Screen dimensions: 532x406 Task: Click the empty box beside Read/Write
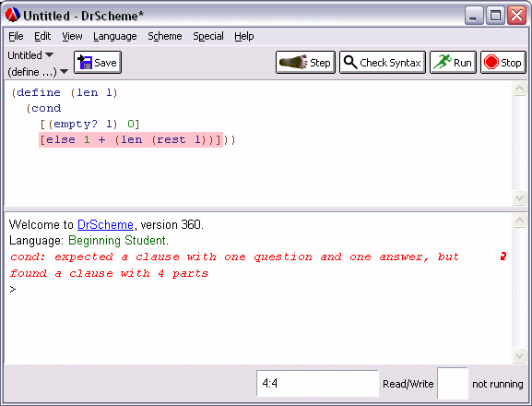pos(453,383)
